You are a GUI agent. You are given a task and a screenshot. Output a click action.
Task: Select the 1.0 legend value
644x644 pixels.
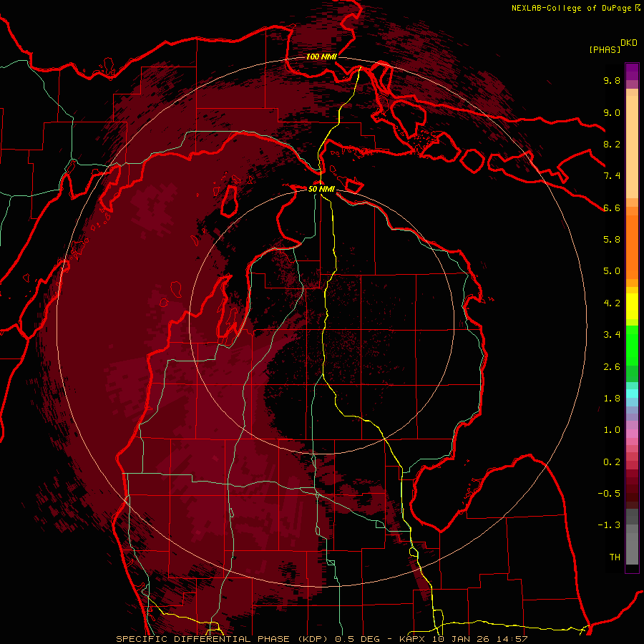pyautogui.click(x=612, y=430)
